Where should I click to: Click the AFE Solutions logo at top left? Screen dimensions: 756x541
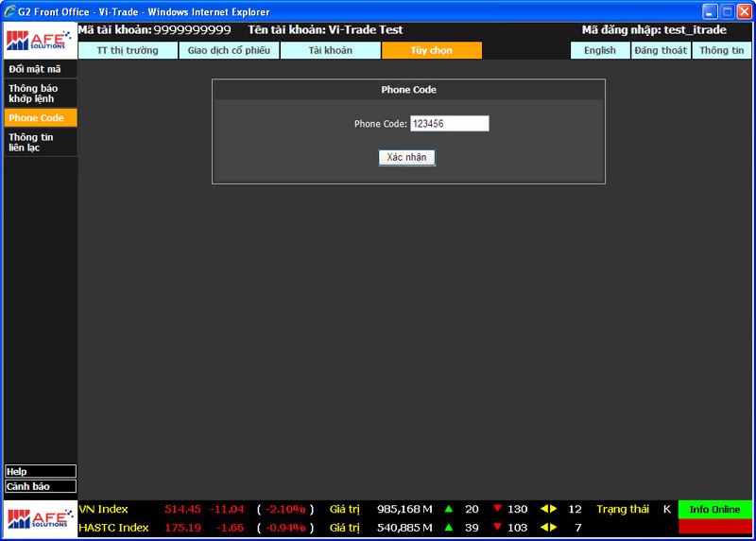[x=39, y=41]
